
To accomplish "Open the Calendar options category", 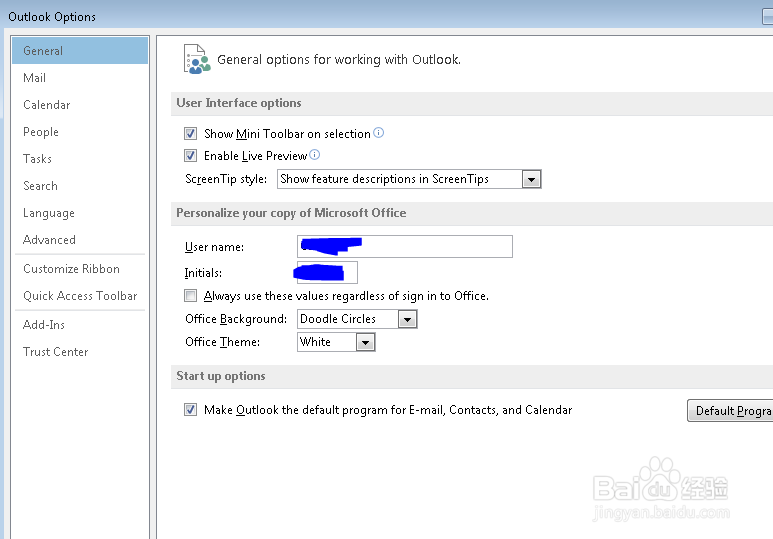I will click(47, 105).
